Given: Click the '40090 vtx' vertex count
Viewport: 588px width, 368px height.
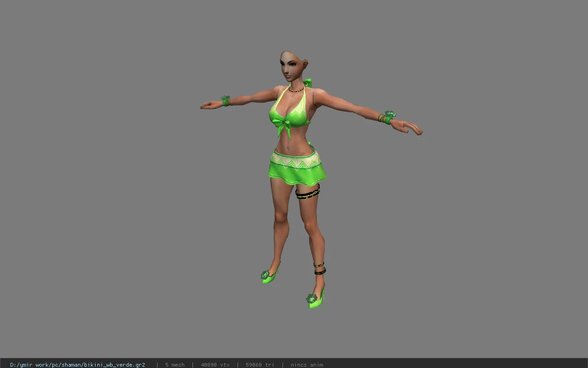Looking at the screenshot, I should coord(215,365).
